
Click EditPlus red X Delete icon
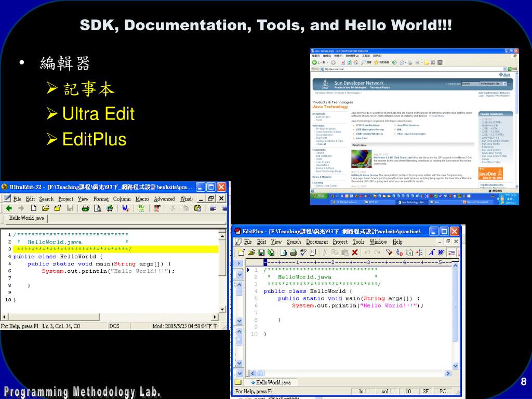(355, 252)
